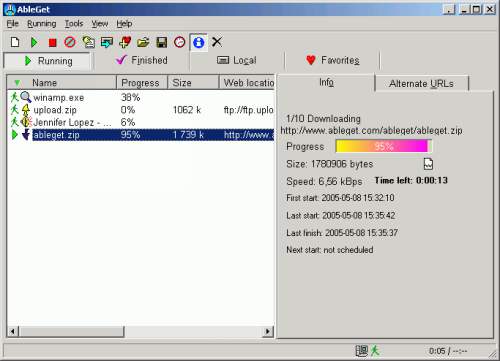The height and width of the screenshot is (361, 500).
Task: Sort list by Name column header
Action: point(62,83)
